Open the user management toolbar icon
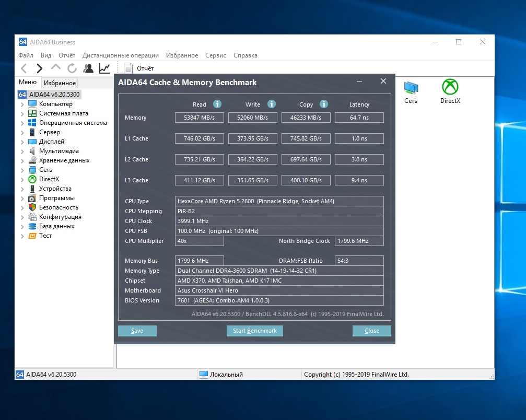 88,68
